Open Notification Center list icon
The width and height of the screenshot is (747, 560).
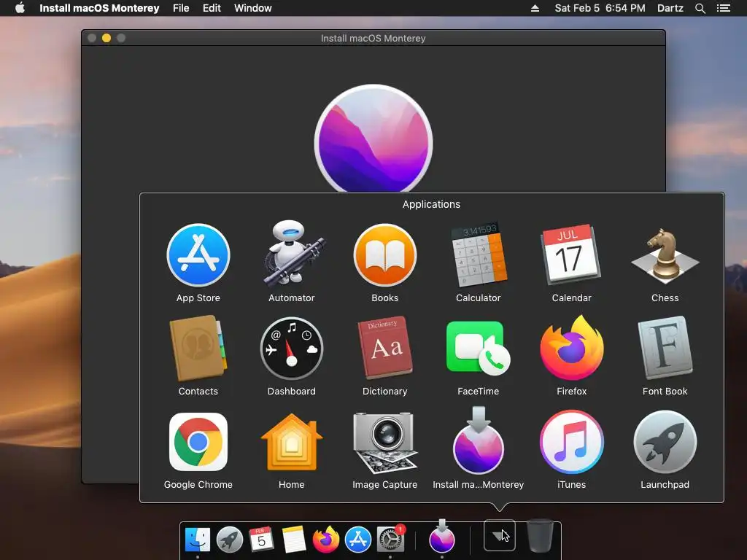pyautogui.click(x=724, y=8)
